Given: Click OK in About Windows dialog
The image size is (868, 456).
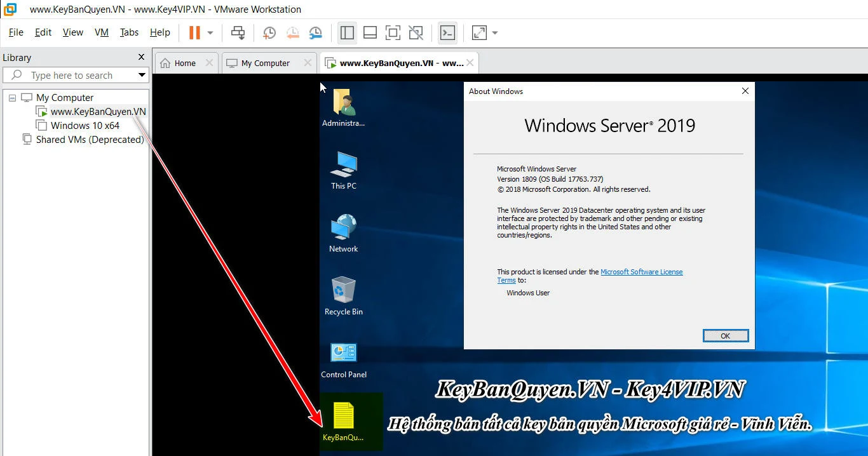Looking at the screenshot, I should tap(726, 336).
